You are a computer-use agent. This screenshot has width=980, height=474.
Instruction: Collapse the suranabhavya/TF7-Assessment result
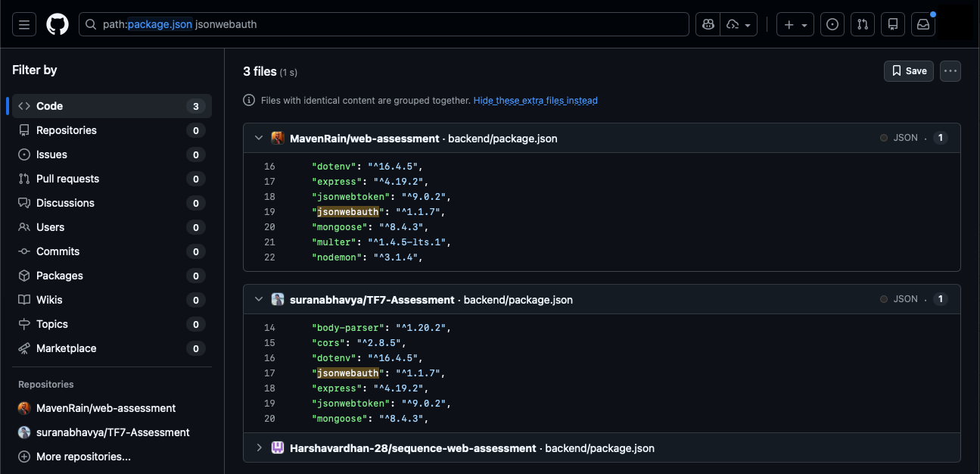[x=258, y=299]
